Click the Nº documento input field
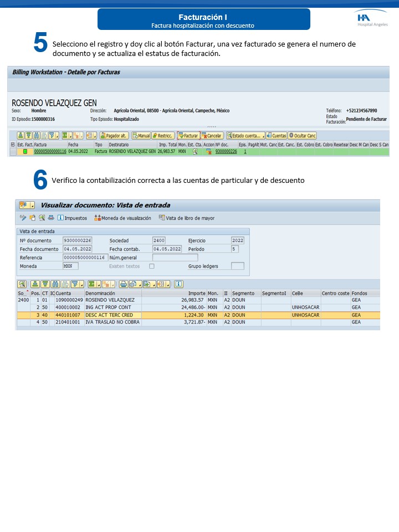This screenshot has width=399, height=532. click(78, 241)
